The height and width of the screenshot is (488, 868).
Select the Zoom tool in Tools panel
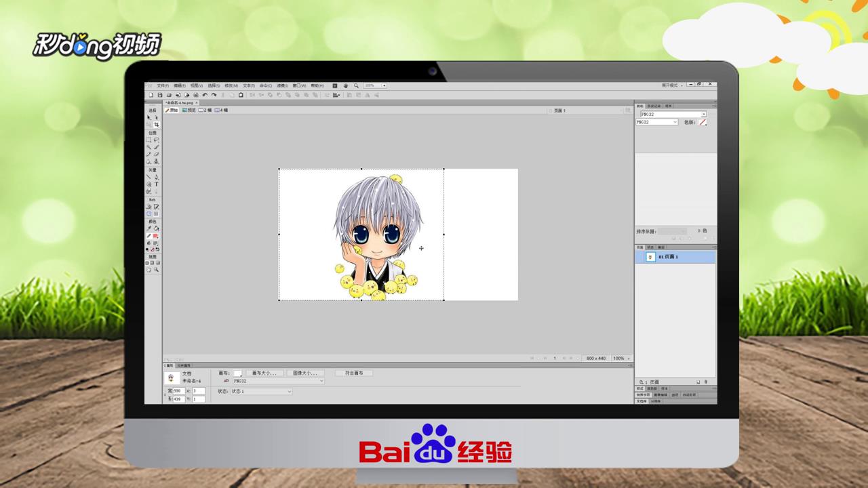pos(156,270)
